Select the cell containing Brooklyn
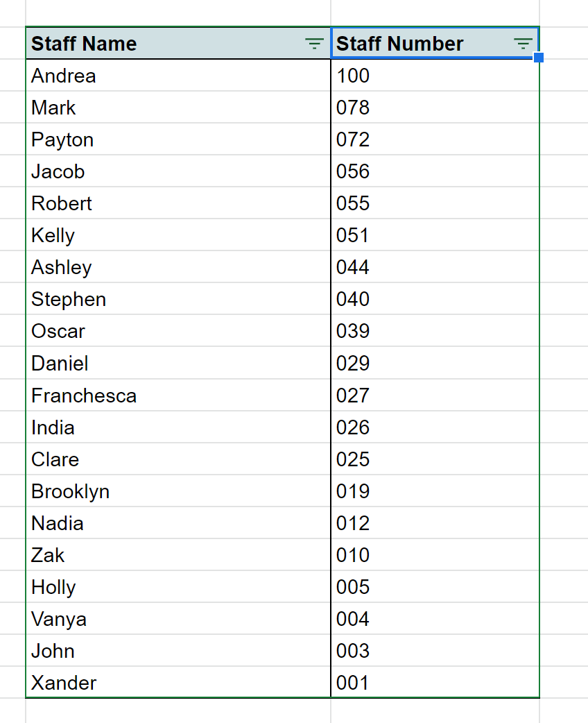 pyautogui.click(x=178, y=491)
